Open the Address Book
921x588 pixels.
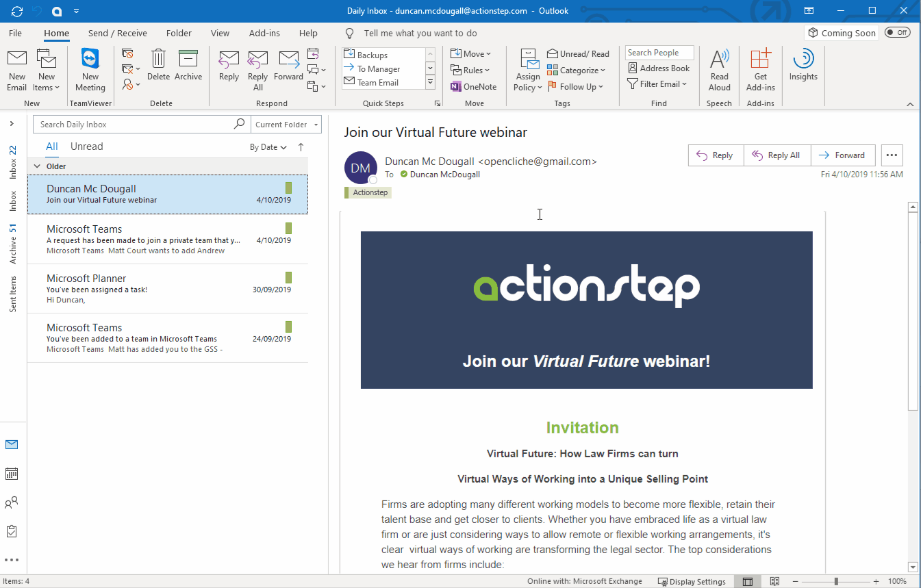[x=659, y=68]
